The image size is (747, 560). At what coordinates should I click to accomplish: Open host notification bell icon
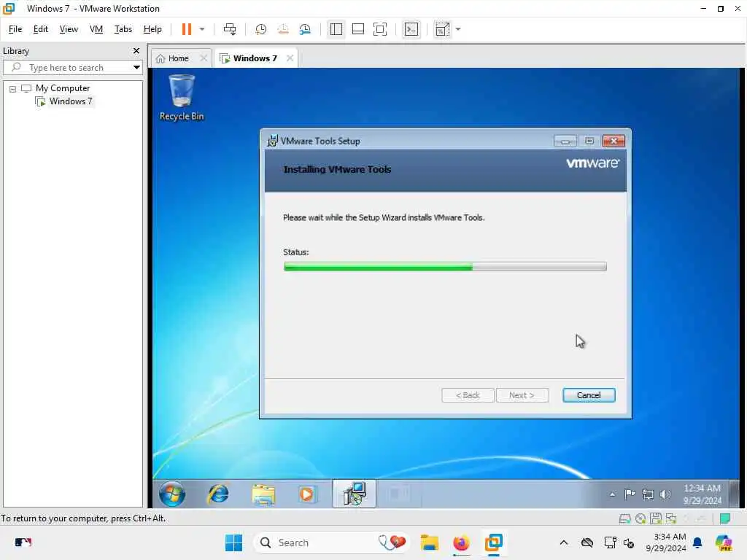pos(697,542)
